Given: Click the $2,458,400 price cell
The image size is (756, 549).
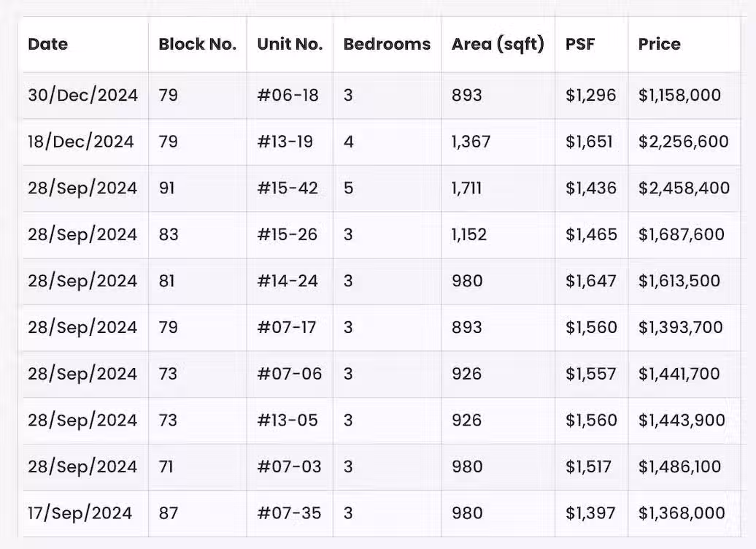Looking at the screenshot, I should coord(684,188).
